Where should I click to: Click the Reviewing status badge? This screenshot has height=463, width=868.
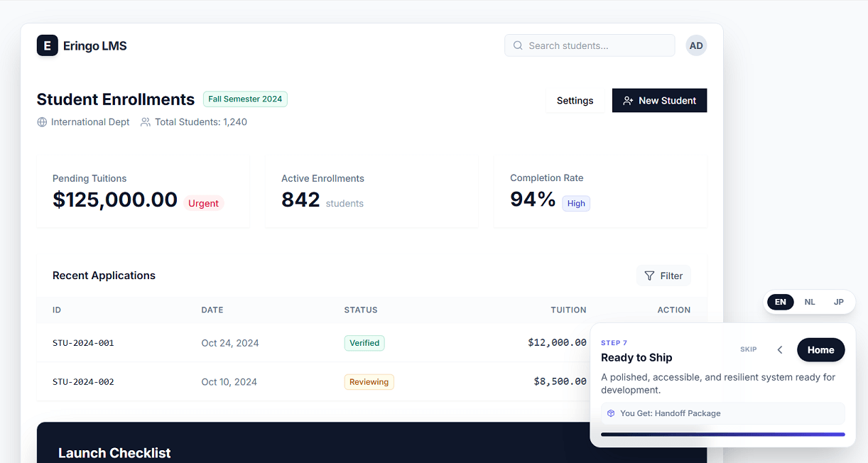[x=369, y=382]
